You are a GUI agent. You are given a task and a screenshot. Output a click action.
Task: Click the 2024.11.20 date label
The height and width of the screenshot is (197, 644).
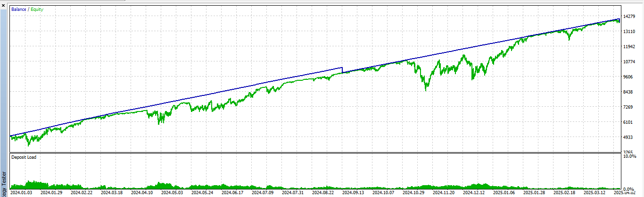444,193
